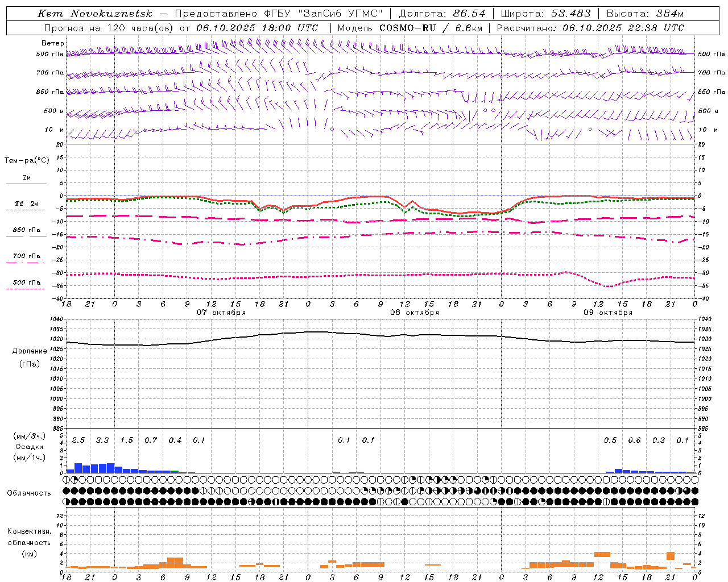Click the (мм/1ч.) precipitation unit label
The height and width of the screenshot is (582, 728).
click(30, 458)
